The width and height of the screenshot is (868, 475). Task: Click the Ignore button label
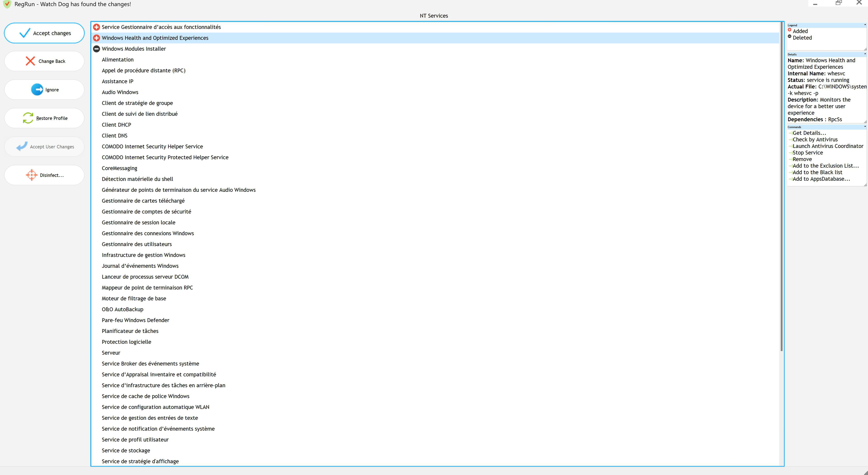click(52, 90)
